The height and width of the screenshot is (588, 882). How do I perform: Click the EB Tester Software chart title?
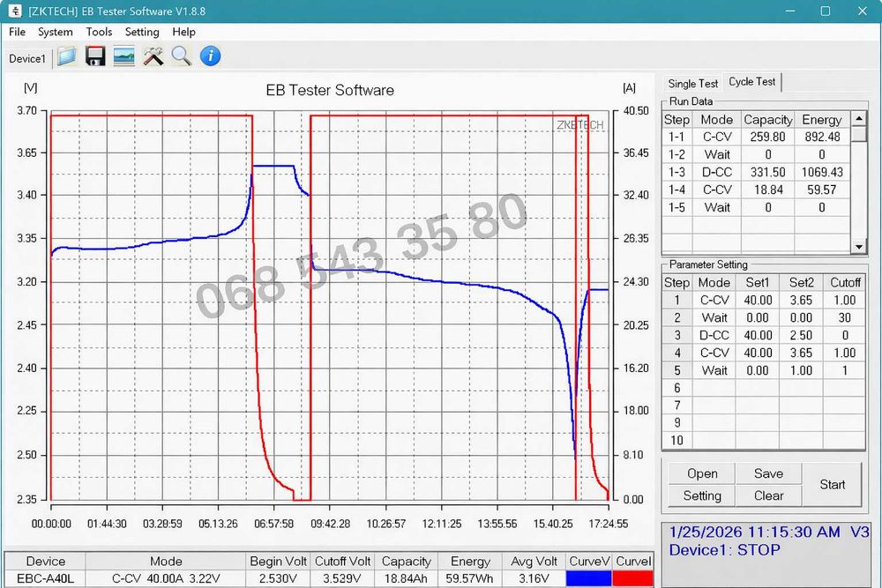pos(330,90)
